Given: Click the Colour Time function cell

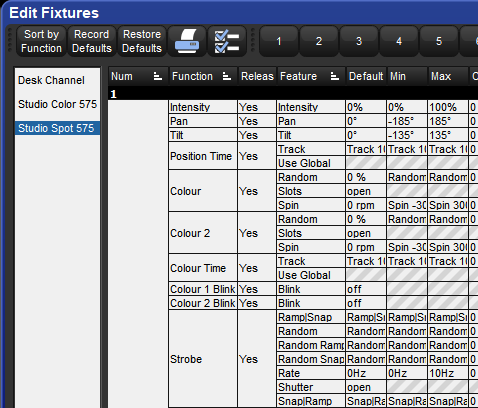Looking at the screenshot, I should [203, 268].
